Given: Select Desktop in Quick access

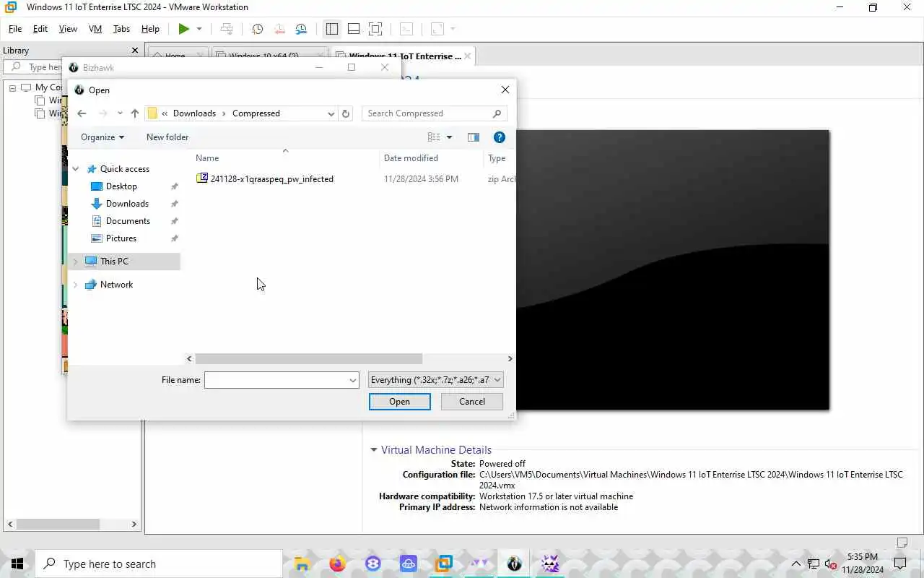Looking at the screenshot, I should pyautogui.click(x=121, y=186).
